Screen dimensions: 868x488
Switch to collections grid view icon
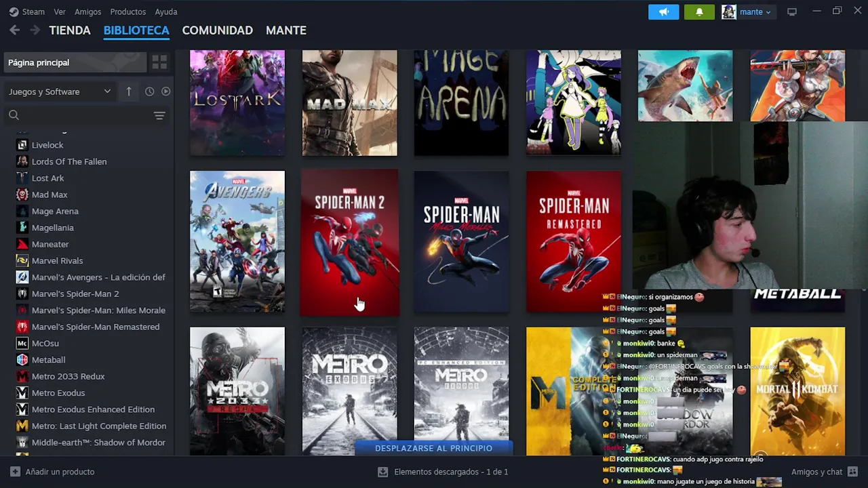tap(159, 62)
